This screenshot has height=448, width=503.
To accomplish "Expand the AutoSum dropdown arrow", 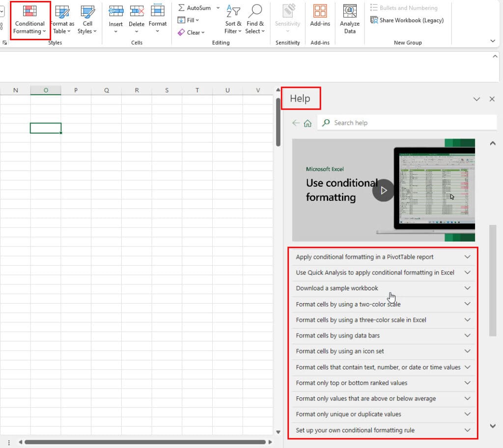I will [x=218, y=8].
